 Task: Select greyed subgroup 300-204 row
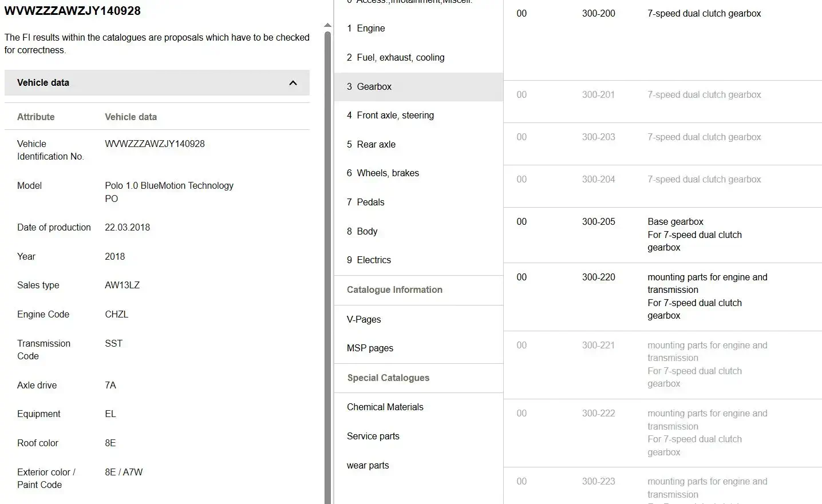pos(663,186)
